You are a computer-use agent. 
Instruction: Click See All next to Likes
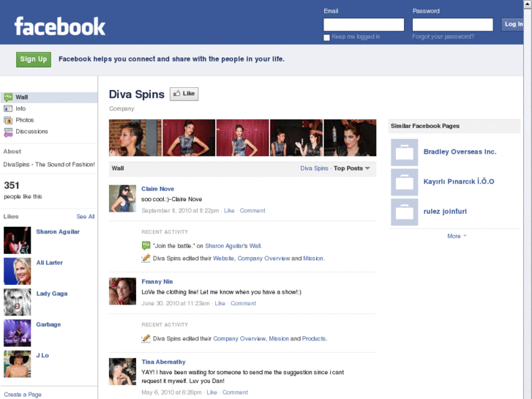tap(86, 217)
